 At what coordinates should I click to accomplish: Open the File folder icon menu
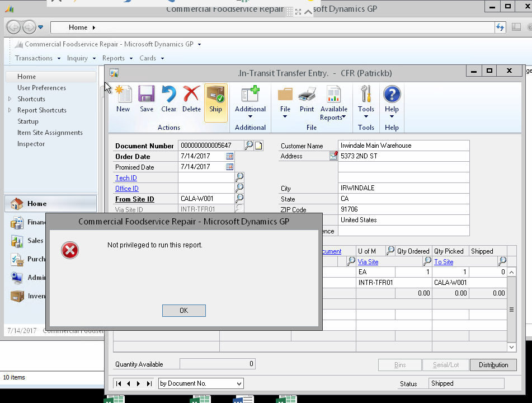tap(285, 101)
